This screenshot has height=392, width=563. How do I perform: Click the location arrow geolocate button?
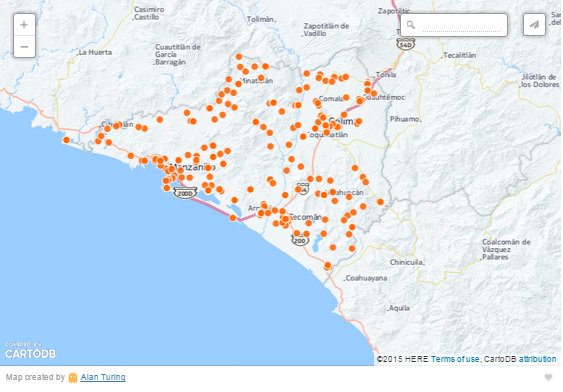534,25
